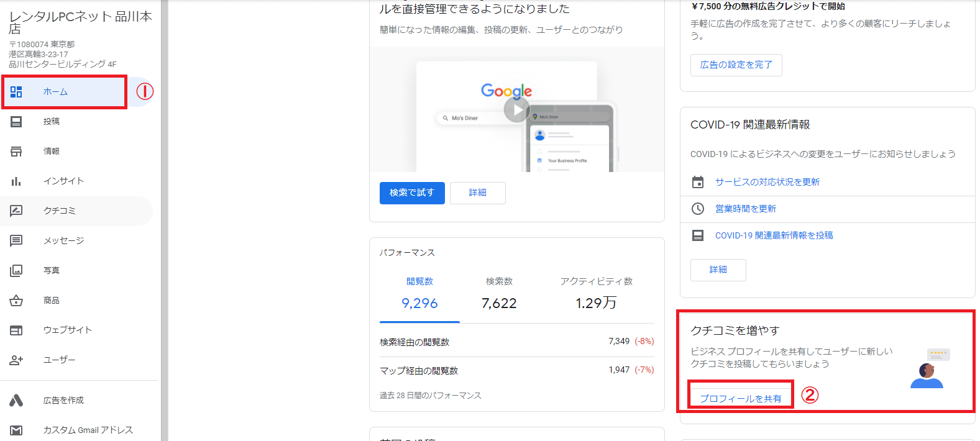Click the 7,622 searches value
The image size is (980, 441).
click(499, 303)
